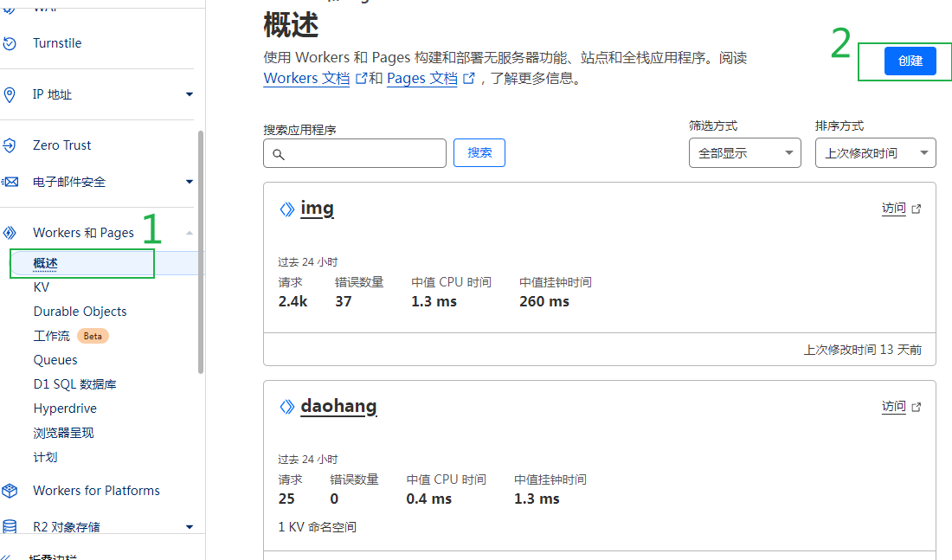Expand the IP 地址 menu arrow
The width and height of the screenshot is (952, 560).
[x=190, y=94]
